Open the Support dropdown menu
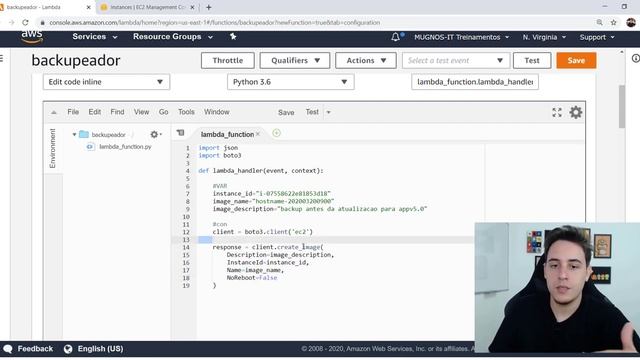Image resolution: width=640 pixels, height=360 pixels. [x=597, y=37]
